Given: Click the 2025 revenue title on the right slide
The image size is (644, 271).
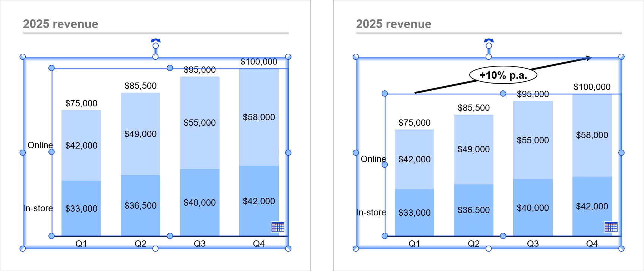Looking at the screenshot, I should (x=394, y=24).
